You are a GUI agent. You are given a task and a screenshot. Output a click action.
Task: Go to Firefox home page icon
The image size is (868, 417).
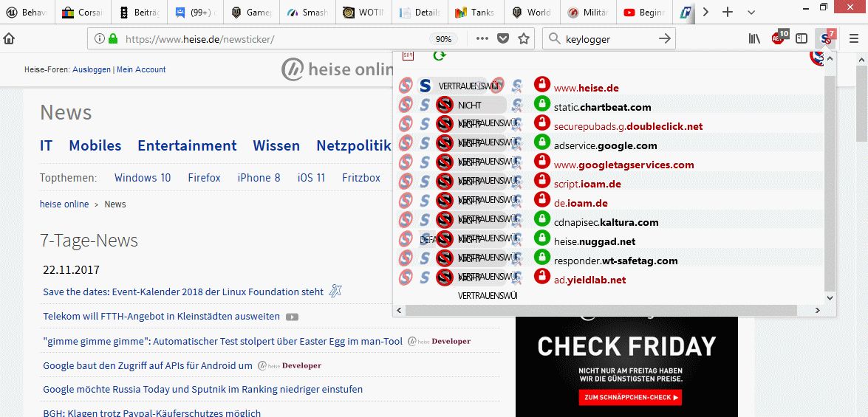click(9, 38)
